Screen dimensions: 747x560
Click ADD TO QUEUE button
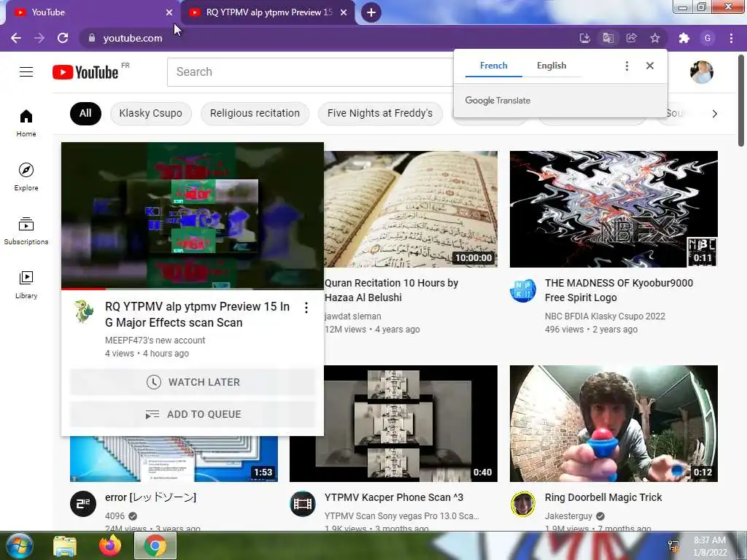pyautogui.click(x=193, y=414)
